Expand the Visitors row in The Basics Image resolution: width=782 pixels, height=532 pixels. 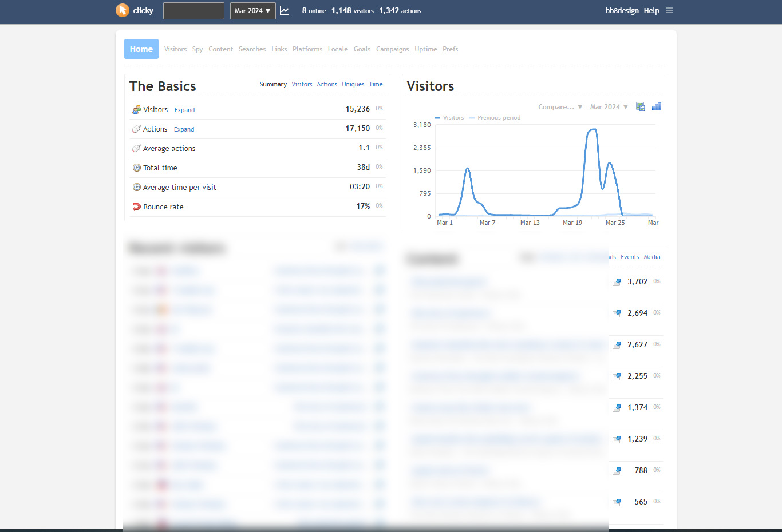(x=184, y=110)
